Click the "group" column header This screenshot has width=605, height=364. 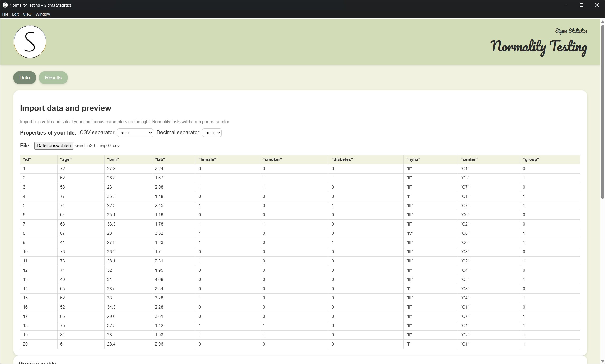(x=550, y=160)
